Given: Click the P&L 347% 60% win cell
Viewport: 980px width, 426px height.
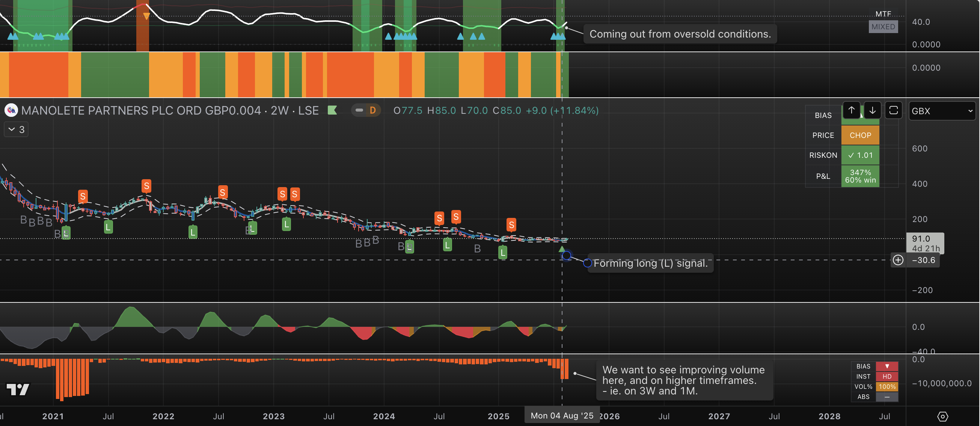Looking at the screenshot, I should (860, 176).
